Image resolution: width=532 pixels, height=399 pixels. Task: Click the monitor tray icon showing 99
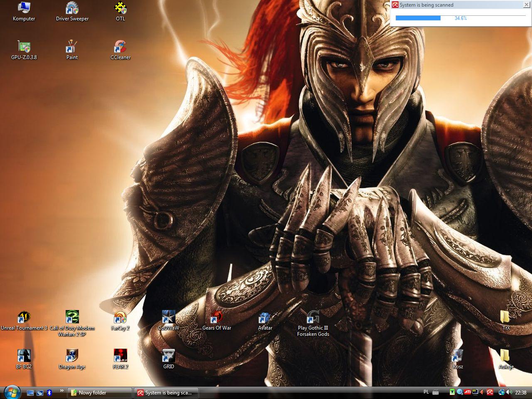point(475,392)
